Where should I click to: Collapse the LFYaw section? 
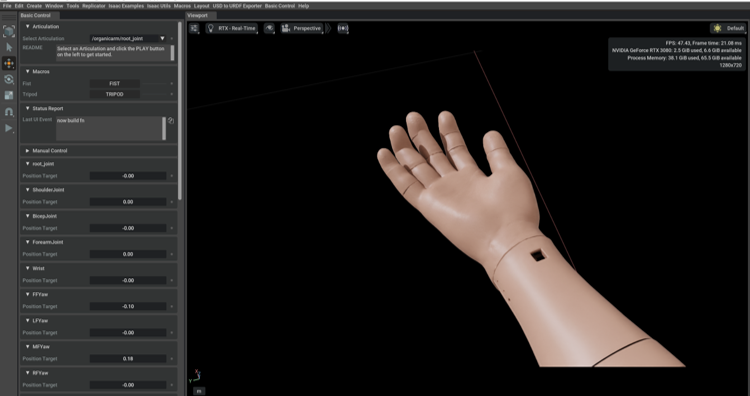point(28,320)
